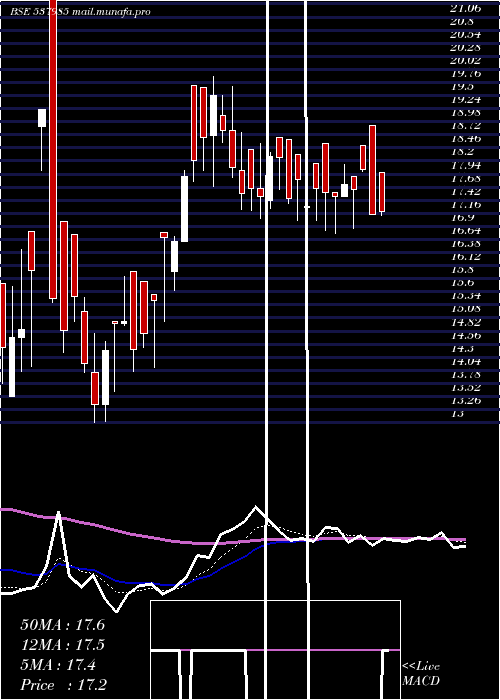Select the 14.56 price axis label

465,335
